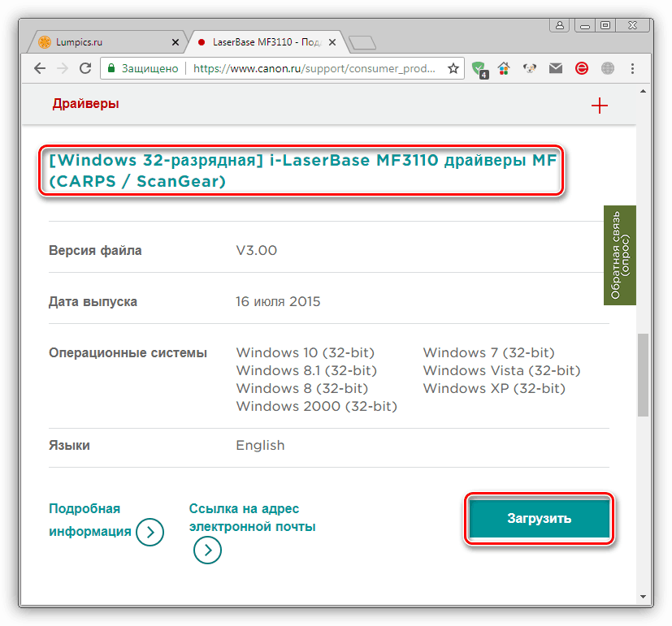Bookmark this page with the star icon
The height and width of the screenshot is (626, 672).
(453, 69)
